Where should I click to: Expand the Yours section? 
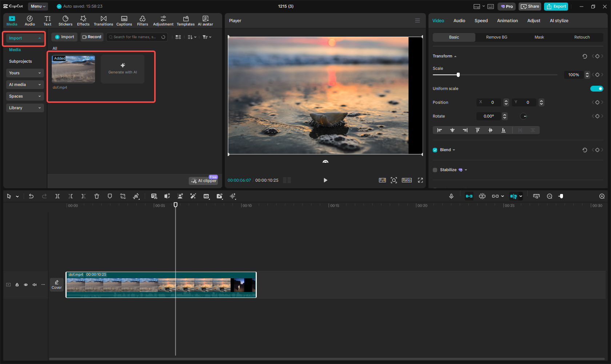25,73
